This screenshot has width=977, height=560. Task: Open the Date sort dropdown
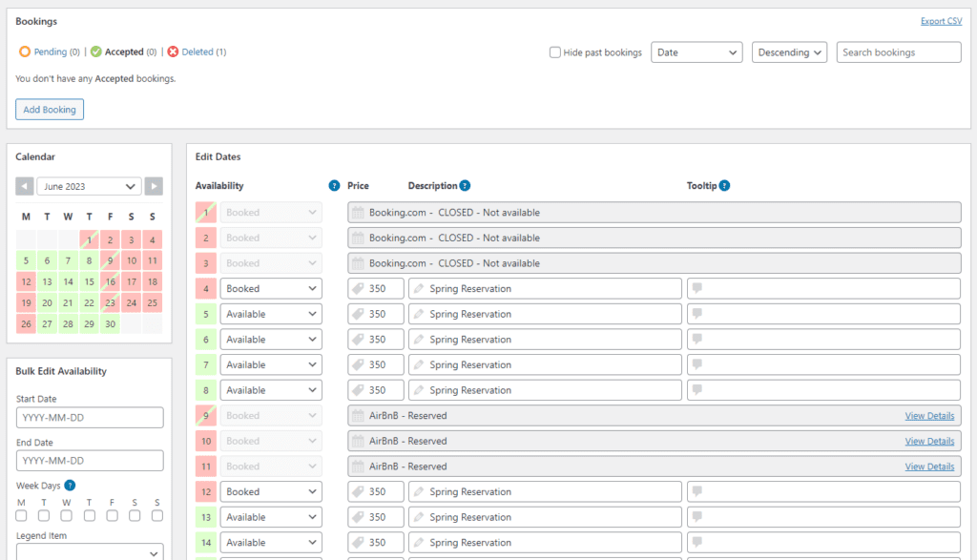click(696, 52)
